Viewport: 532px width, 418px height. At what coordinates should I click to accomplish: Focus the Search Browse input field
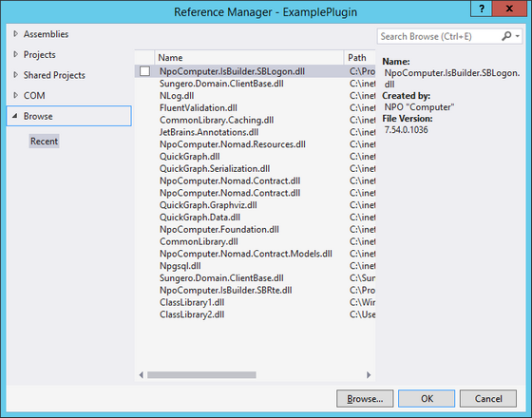click(439, 36)
